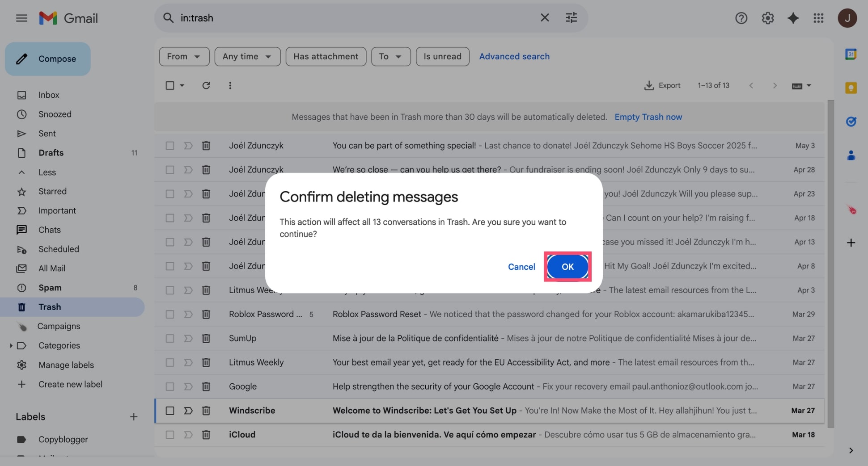Open Google Tasks side panel icon
This screenshot has width=868, height=466.
pyautogui.click(x=851, y=122)
